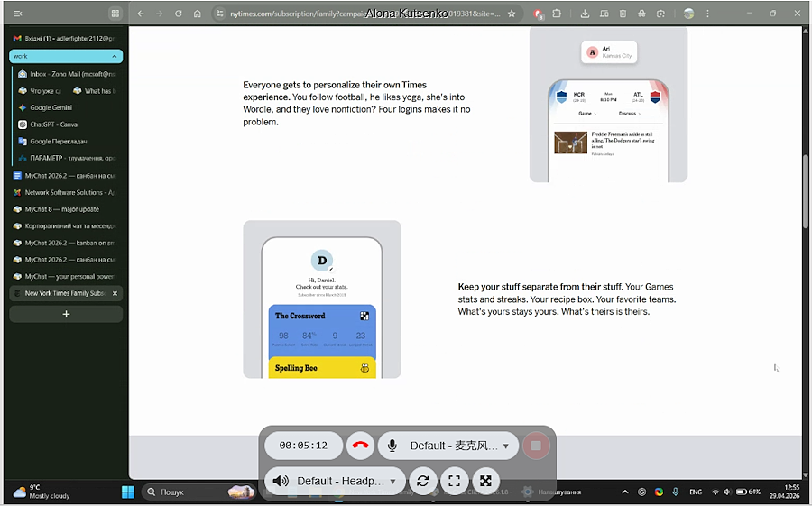Click the NYTimes URL address bar

tap(365, 14)
